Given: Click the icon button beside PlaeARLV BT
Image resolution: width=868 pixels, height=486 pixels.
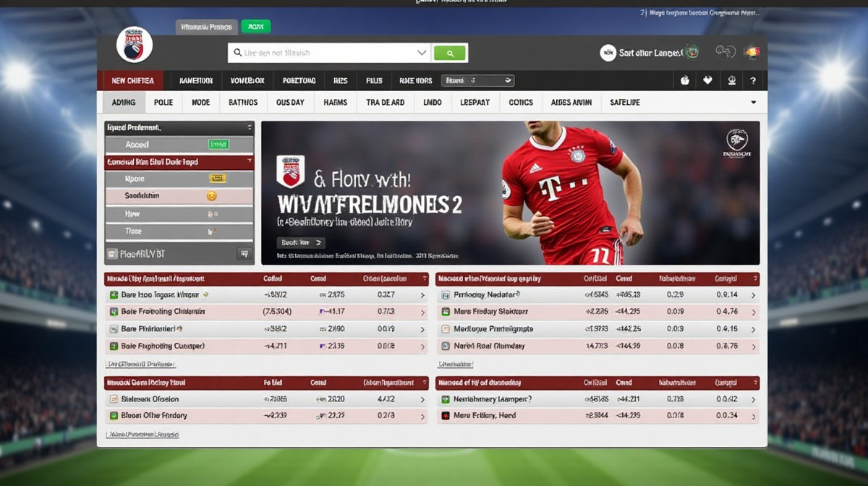Looking at the screenshot, I should [244, 254].
